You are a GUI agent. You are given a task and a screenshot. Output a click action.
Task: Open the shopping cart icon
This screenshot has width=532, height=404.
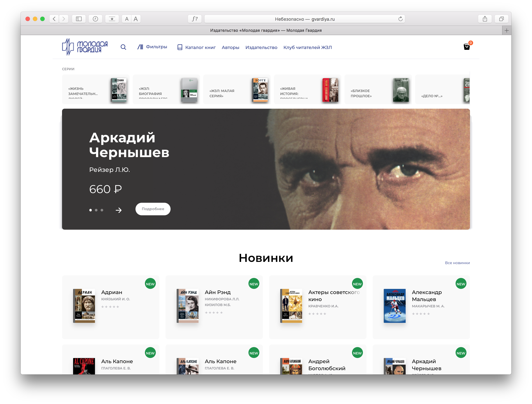click(467, 47)
